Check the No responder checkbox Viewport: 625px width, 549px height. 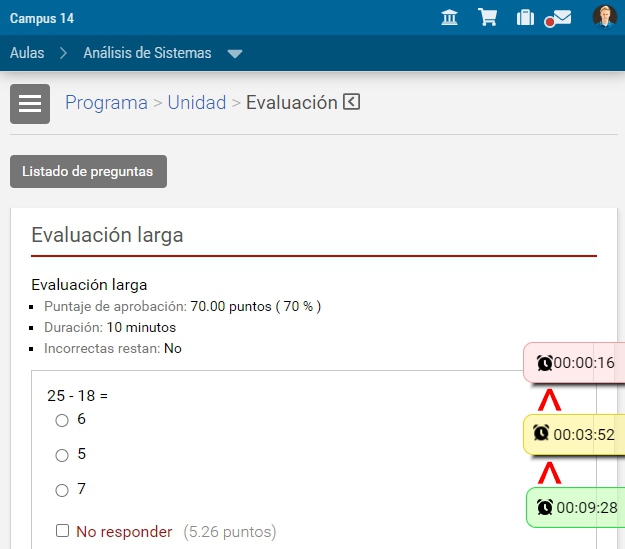click(63, 531)
